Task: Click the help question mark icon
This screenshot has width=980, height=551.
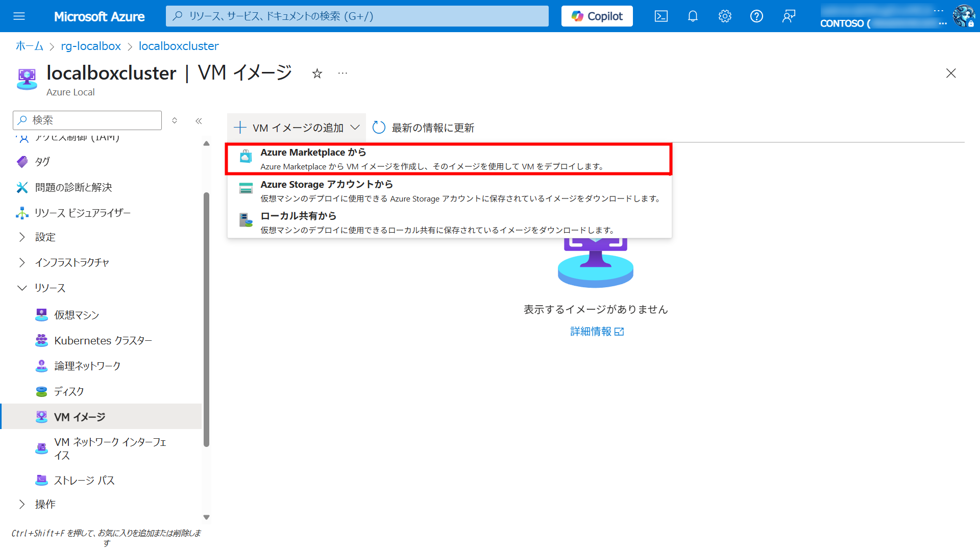Action: (x=756, y=16)
